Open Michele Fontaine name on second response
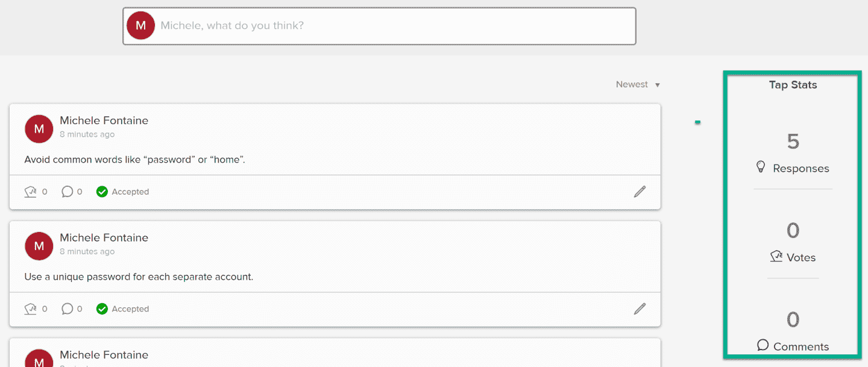The height and width of the screenshot is (367, 868). 104,237
